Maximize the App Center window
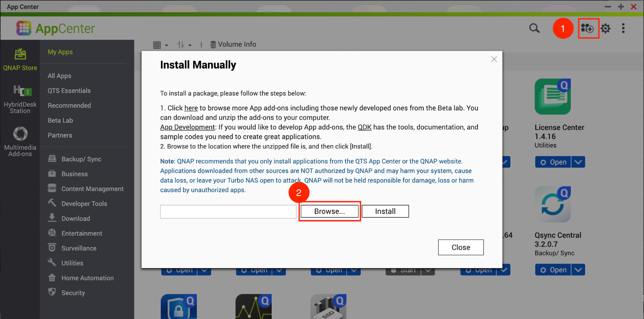The image size is (644, 319). (x=621, y=6)
